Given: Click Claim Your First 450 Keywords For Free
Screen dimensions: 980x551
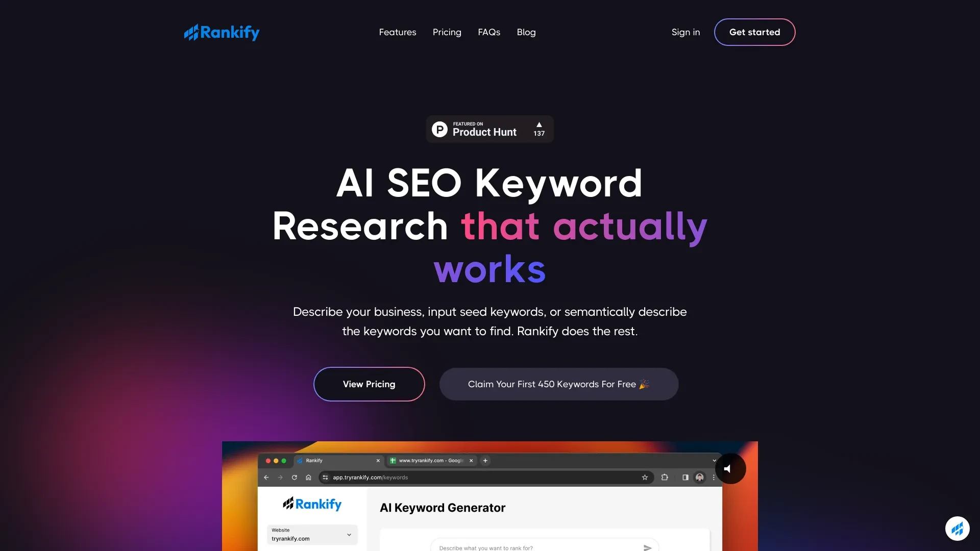Looking at the screenshot, I should tap(559, 384).
